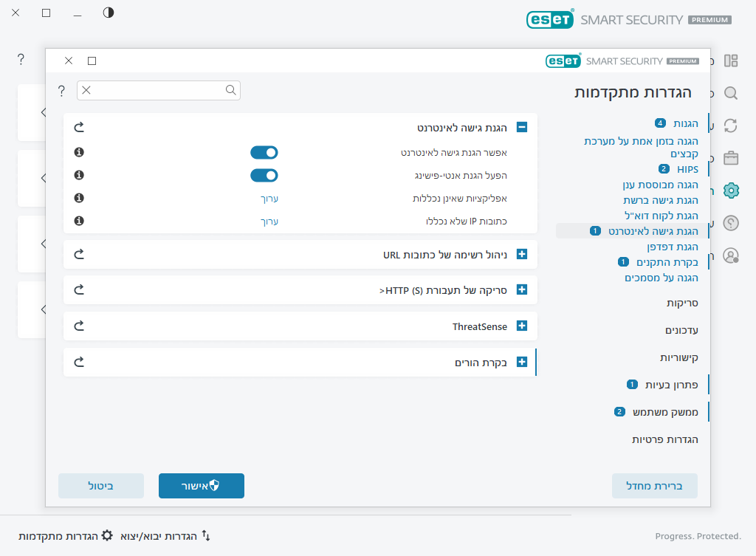Click the contrast mode icon in title bar

(109, 13)
